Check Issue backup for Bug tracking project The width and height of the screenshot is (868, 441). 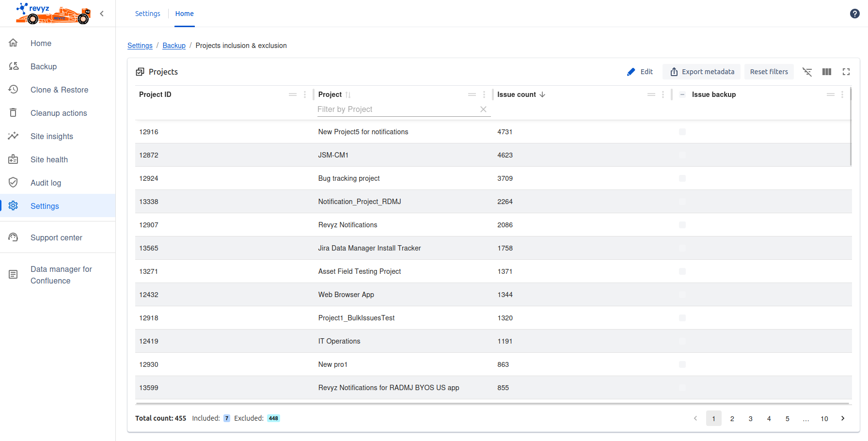[682, 178]
